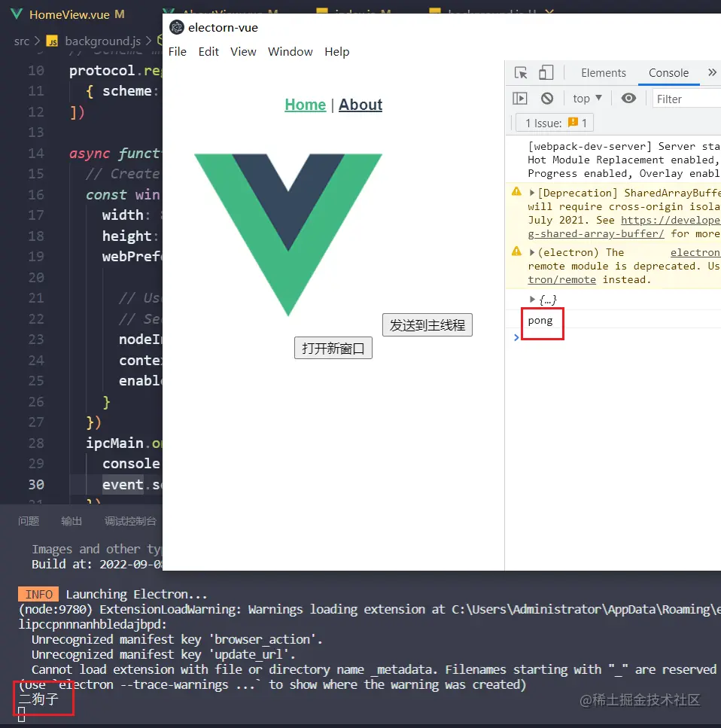Click the issue flag icon beside 1
Screen dimensions: 721x728
573,122
